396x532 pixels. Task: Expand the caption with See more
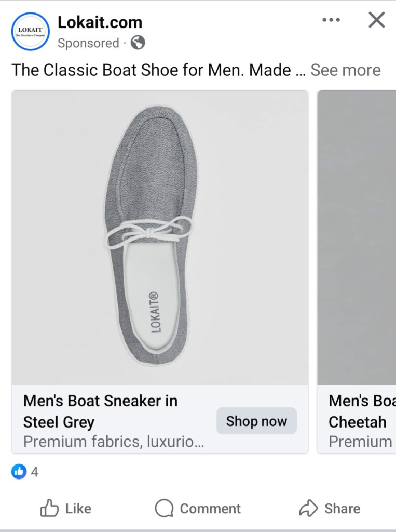[345, 70]
